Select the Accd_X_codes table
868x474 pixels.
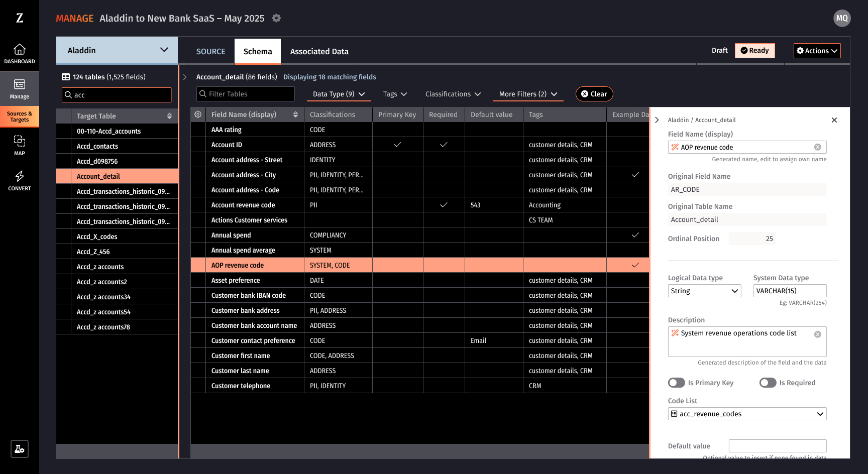[x=117, y=236]
